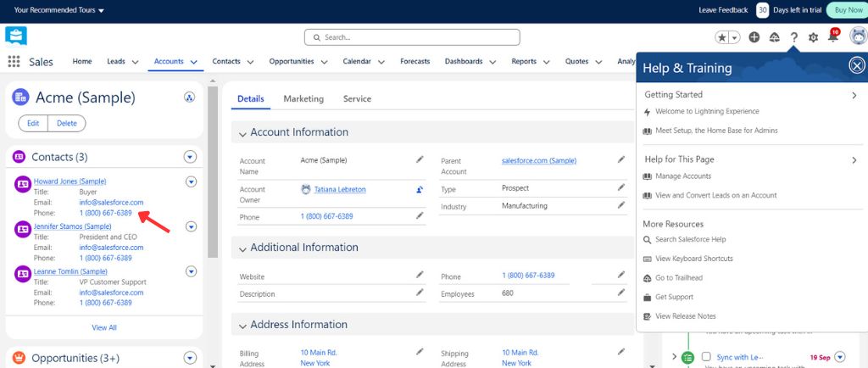
Task: Tick the Sync with Le... task checkbox
Action: click(x=706, y=356)
